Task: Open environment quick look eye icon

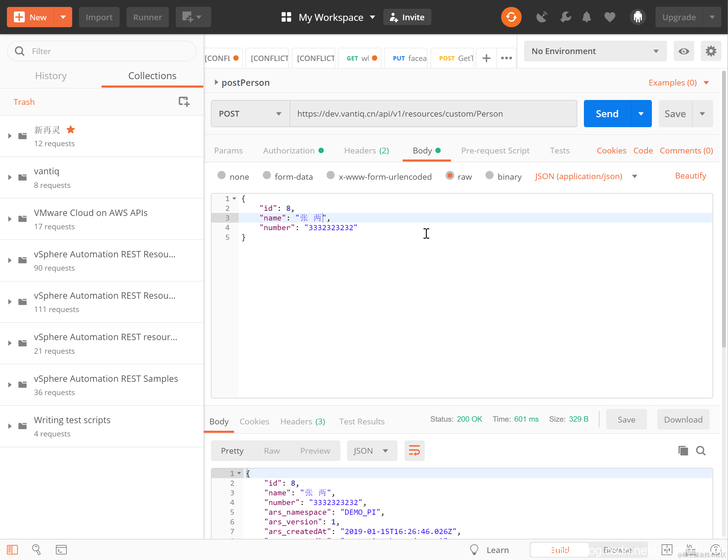Action: tap(683, 51)
